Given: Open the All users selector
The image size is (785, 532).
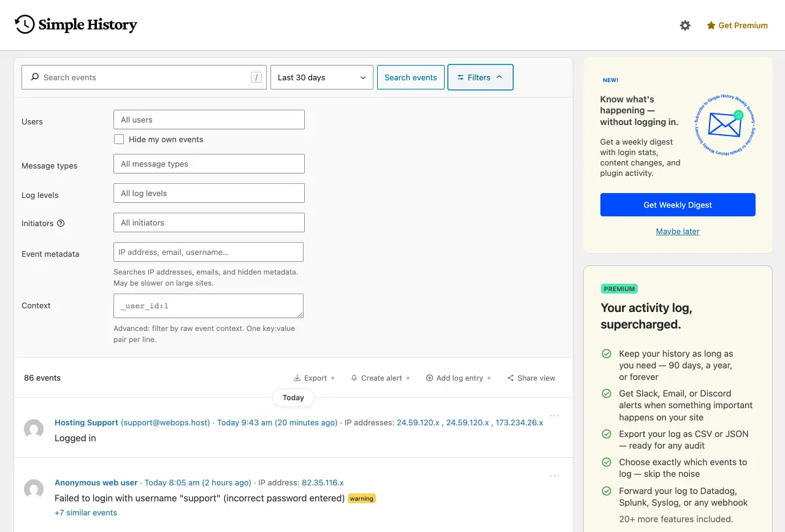Looking at the screenshot, I should click(209, 120).
